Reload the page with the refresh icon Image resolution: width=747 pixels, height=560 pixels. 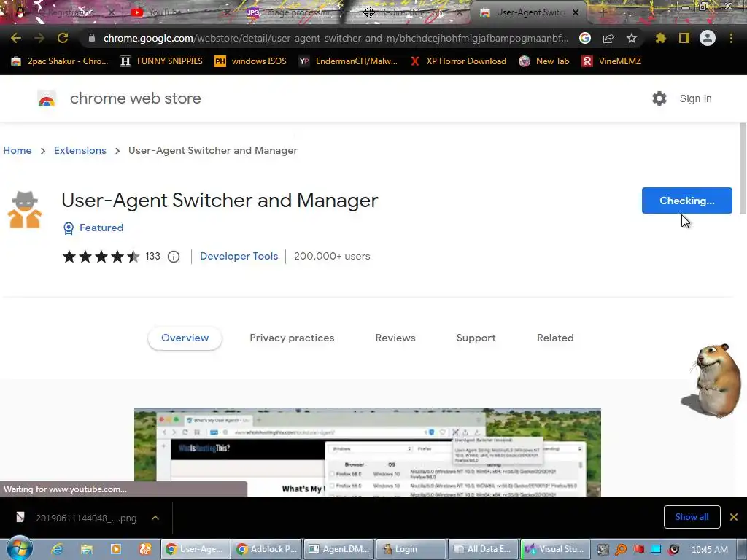63,38
